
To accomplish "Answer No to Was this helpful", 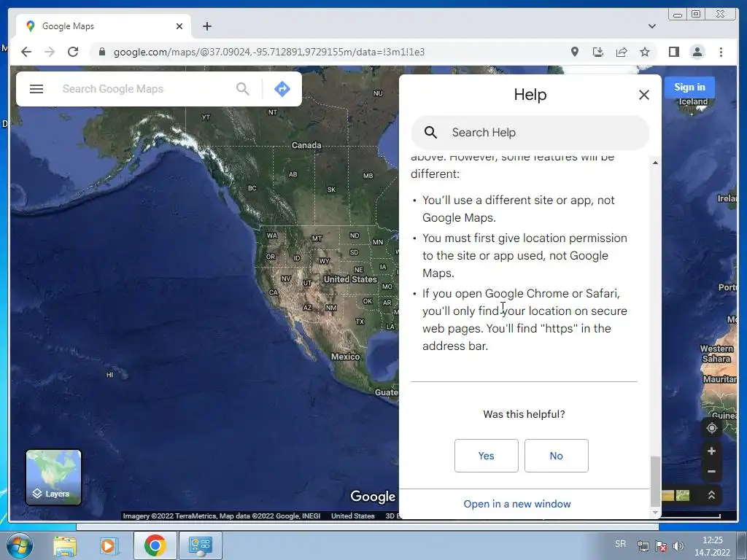I will [556, 456].
